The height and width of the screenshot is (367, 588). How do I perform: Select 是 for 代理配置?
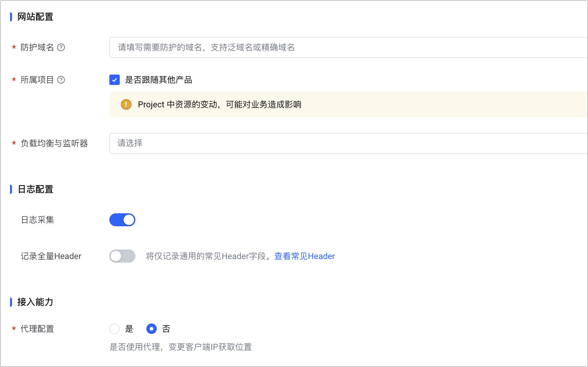point(115,329)
